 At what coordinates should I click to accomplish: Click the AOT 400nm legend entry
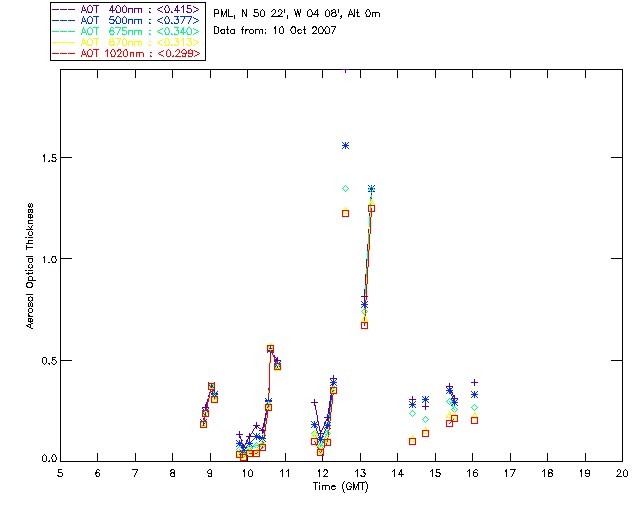127,9
